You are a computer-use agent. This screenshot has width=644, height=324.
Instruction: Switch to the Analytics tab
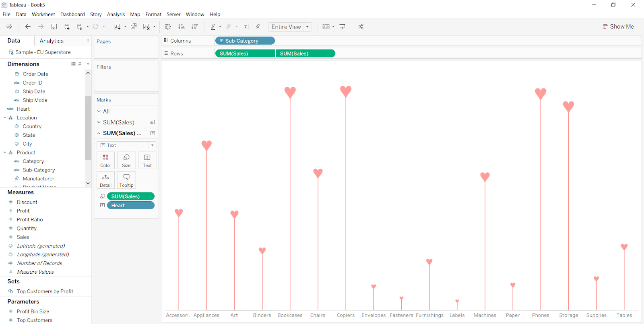point(52,41)
